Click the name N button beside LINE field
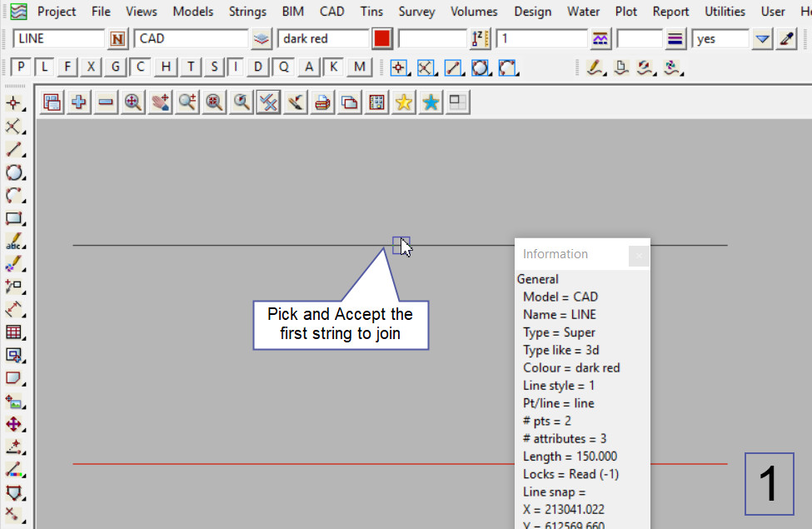This screenshot has width=812, height=529. click(118, 39)
